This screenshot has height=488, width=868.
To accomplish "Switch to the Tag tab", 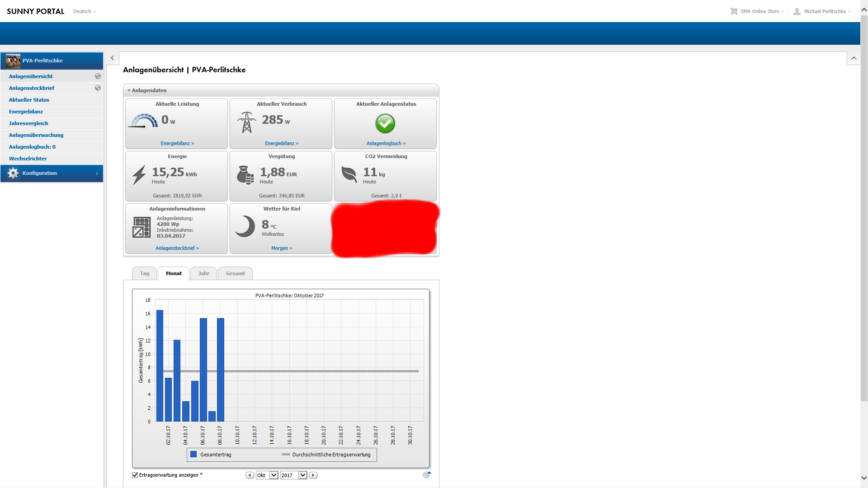I will coord(144,273).
